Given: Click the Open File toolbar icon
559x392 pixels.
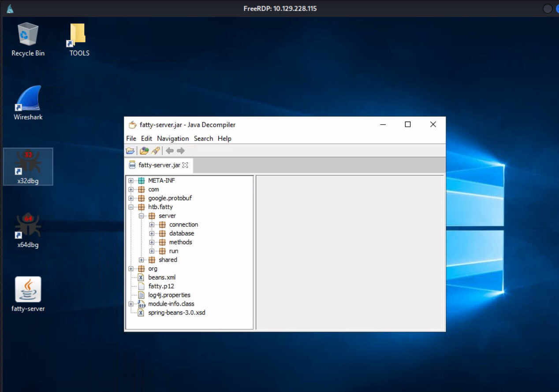Looking at the screenshot, I should (x=130, y=151).
